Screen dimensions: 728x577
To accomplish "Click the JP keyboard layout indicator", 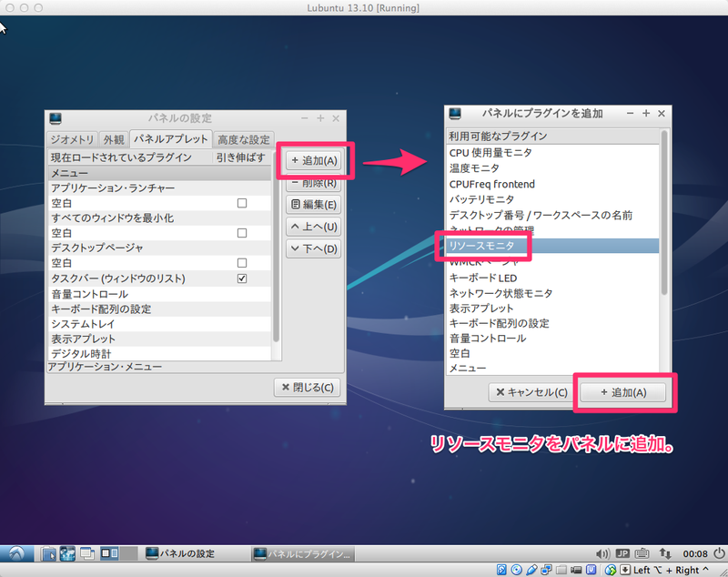I will (x=622, y=553).
